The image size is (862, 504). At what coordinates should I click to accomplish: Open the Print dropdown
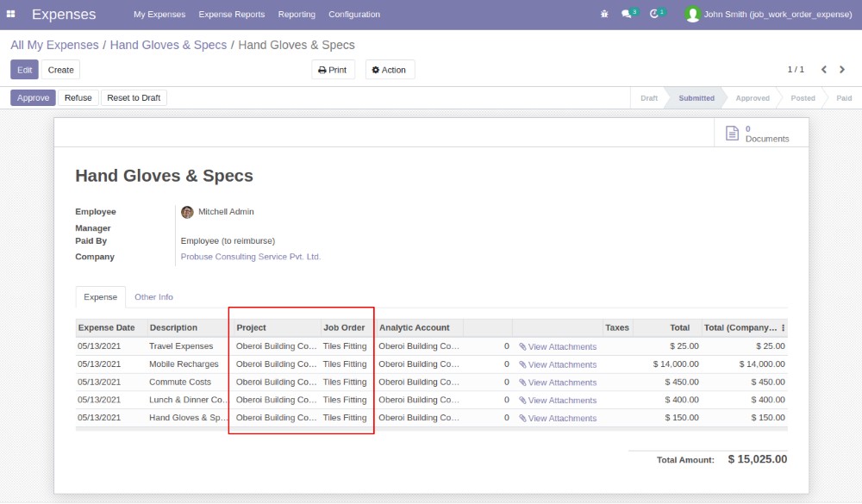click(x=333, y=70)
